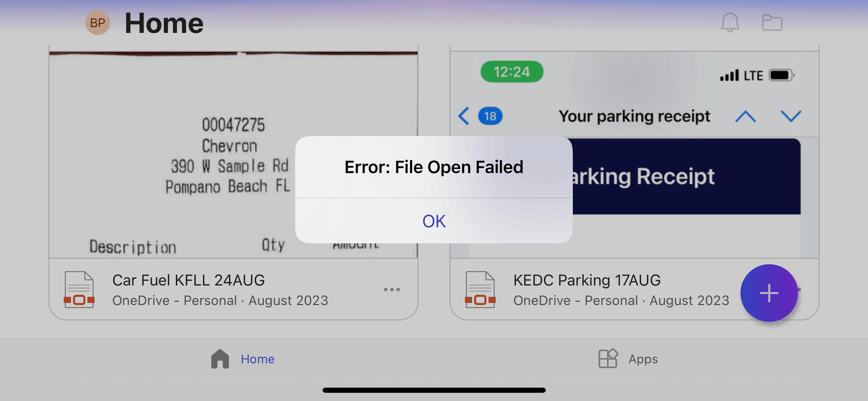The height and width of the screenshot is (401, 868).
Task: Tap the back arrow beside badge 18
Action: (464, 116)
